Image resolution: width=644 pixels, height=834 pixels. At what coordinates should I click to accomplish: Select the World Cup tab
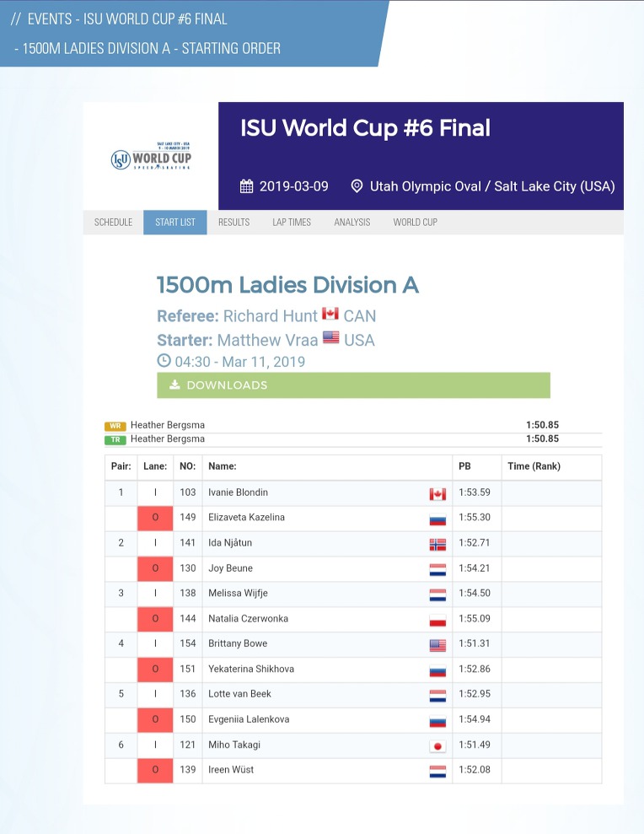pyautogui.click(x=415, y=223)
